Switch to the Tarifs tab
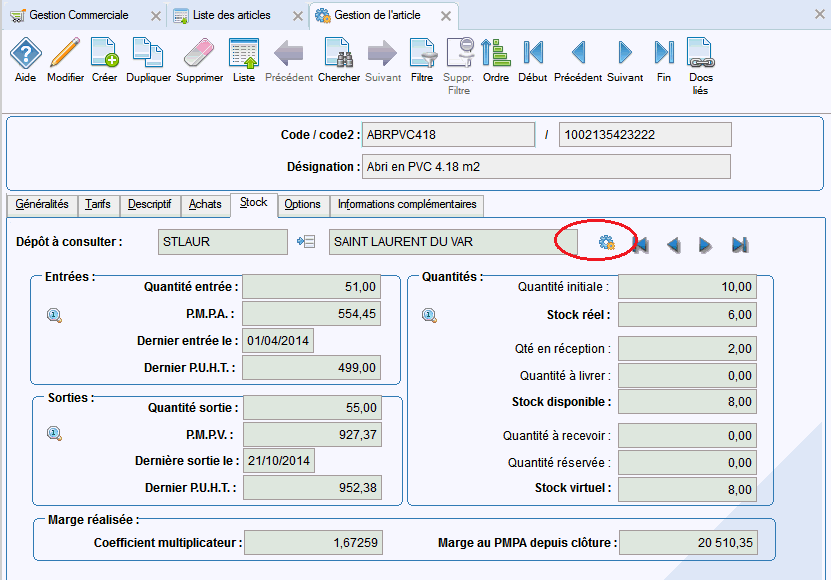831x580 pixels. (x=98, y=204)
